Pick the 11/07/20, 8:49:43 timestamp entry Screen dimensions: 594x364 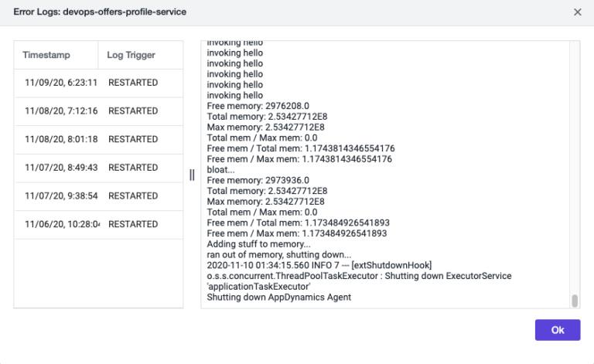pos(60,168)
